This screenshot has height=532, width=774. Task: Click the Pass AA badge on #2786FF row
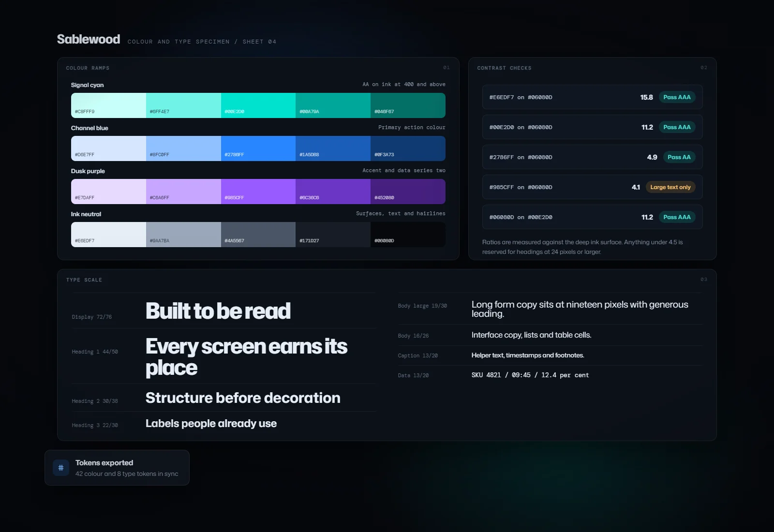679,157
